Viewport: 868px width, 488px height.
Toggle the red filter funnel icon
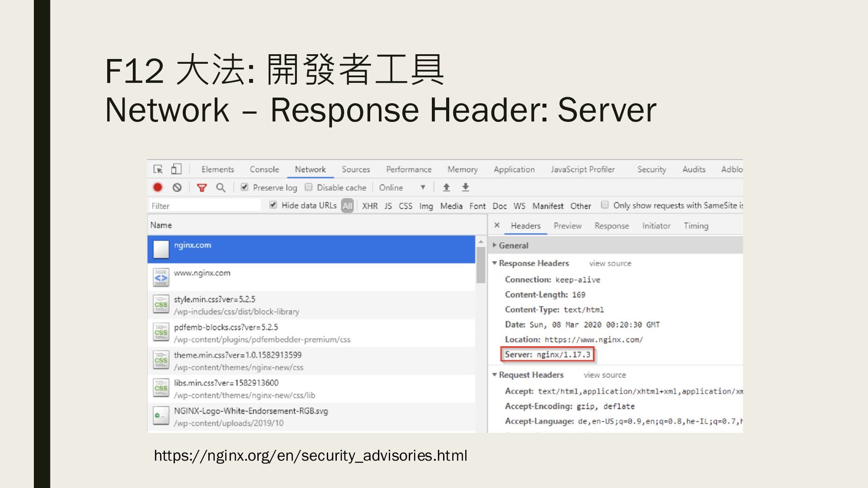pos(202,188)
